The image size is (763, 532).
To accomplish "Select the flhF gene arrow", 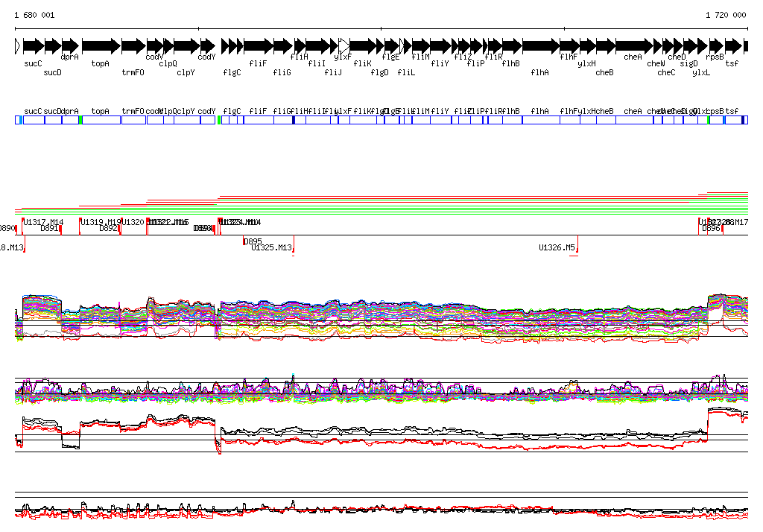I will click(570, 46).
